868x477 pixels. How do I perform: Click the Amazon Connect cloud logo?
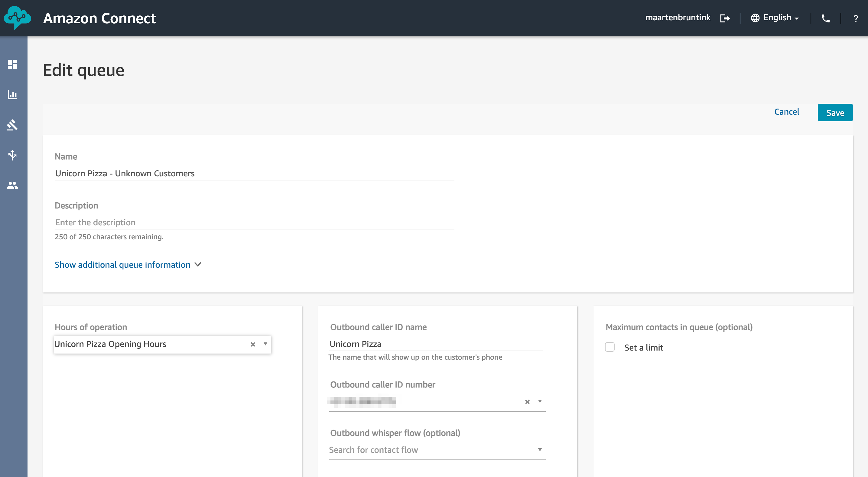[x=18, y=18]
